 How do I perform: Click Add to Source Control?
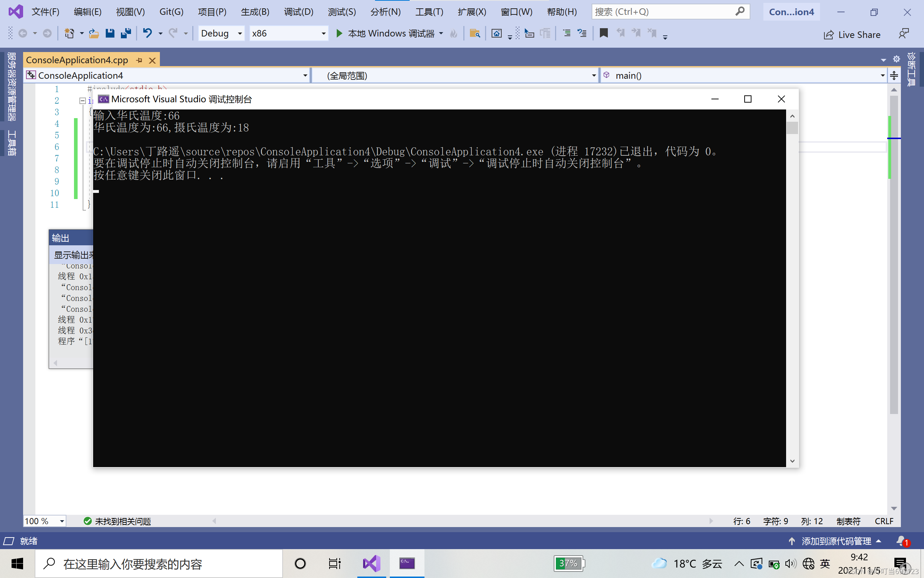[x=836, y=541]
